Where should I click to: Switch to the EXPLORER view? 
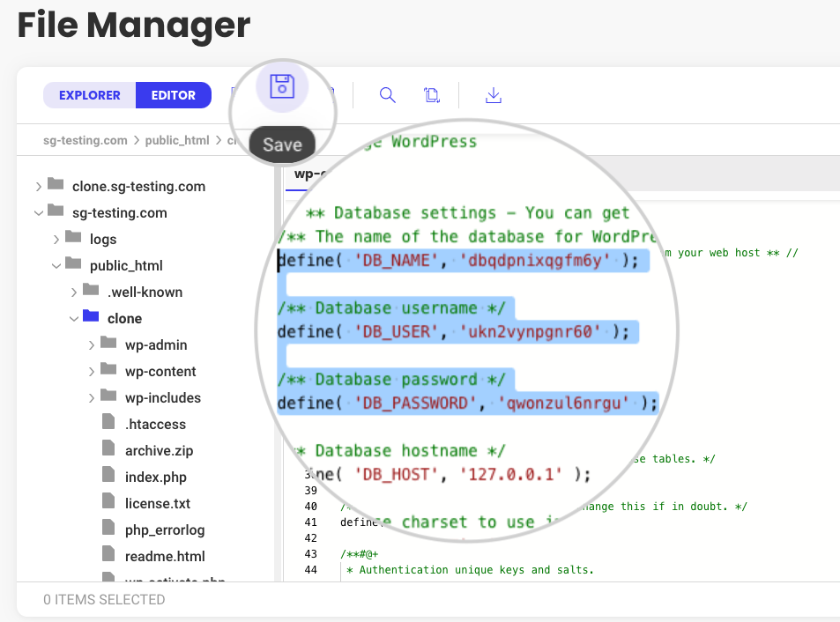click(x=89, y=95)
